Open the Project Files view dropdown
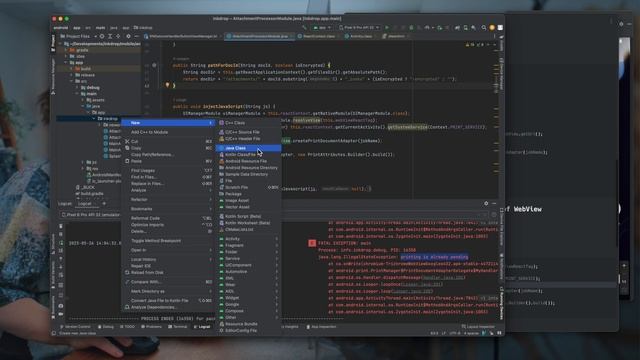Screen dimensions: 640x360 [78, 36]
